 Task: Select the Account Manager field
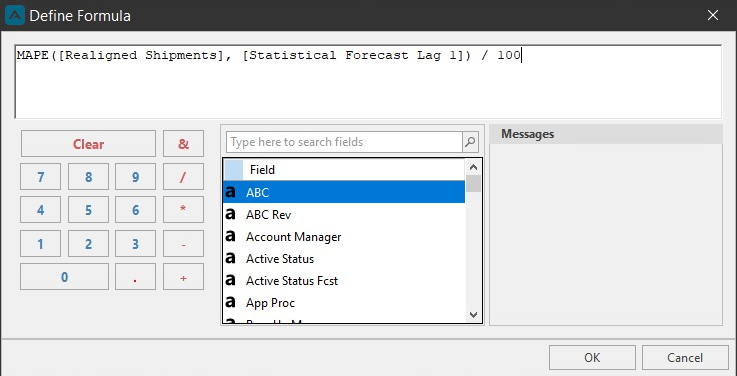point(344,237)
